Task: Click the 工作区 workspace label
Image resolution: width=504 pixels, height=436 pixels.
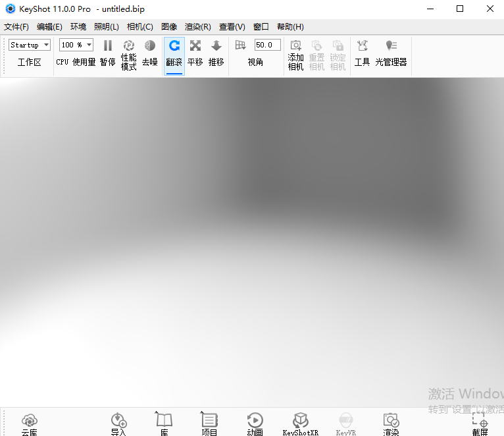Action: tap(30, 62)
